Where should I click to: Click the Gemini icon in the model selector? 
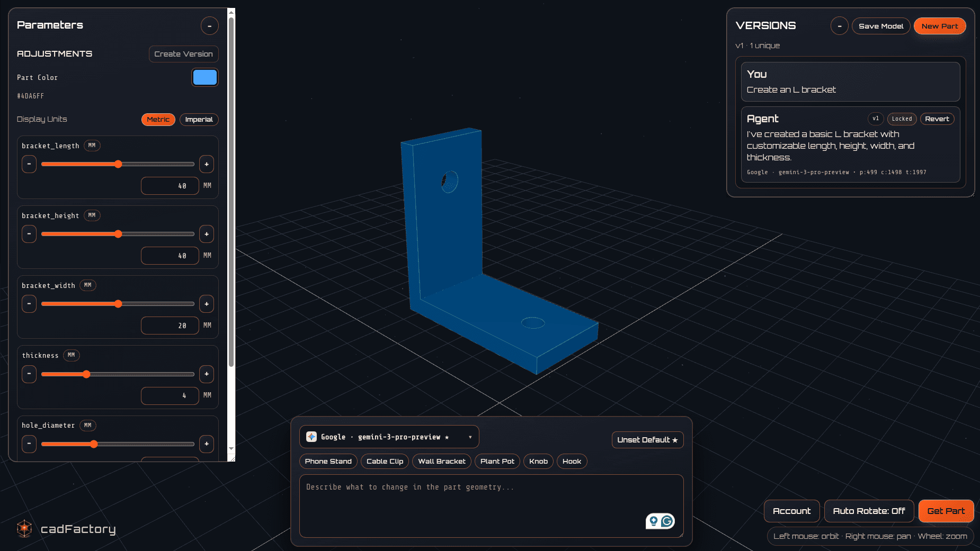[x=311, y=437]
